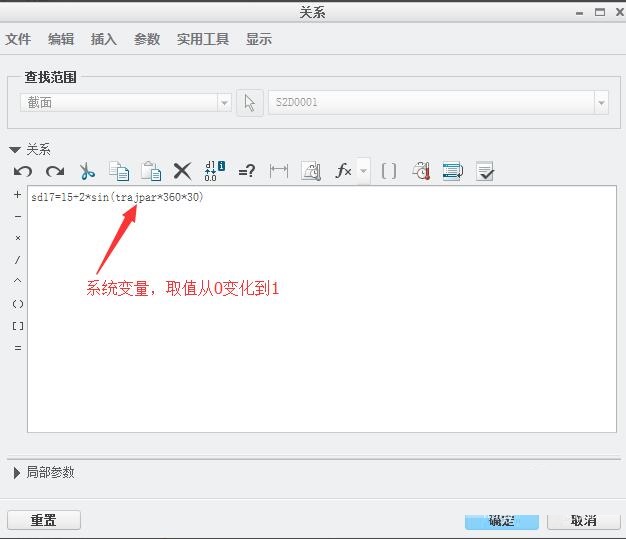Maximize the 关系 dialog window
Viewport: 626px width, 539px height.
[600, 12]
